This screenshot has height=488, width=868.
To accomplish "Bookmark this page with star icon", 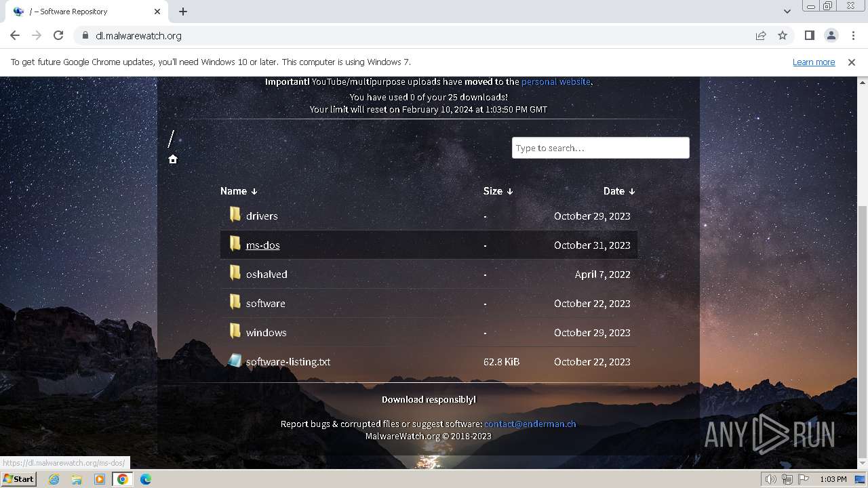I will click(x=783, y=35).
